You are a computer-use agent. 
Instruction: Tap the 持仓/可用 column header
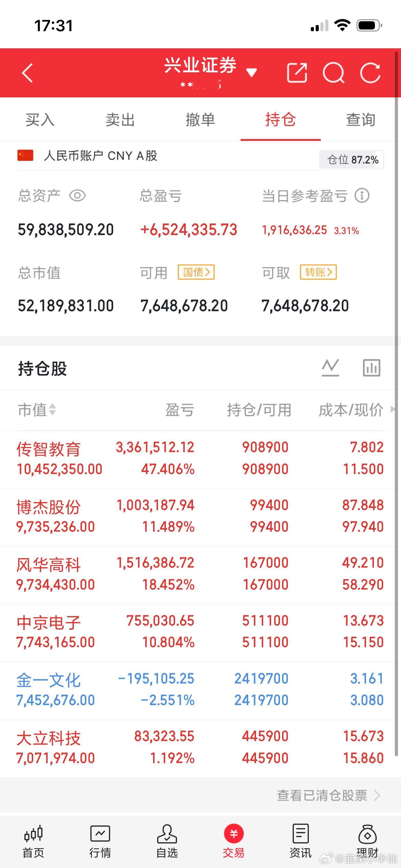[x=259, y=410]
